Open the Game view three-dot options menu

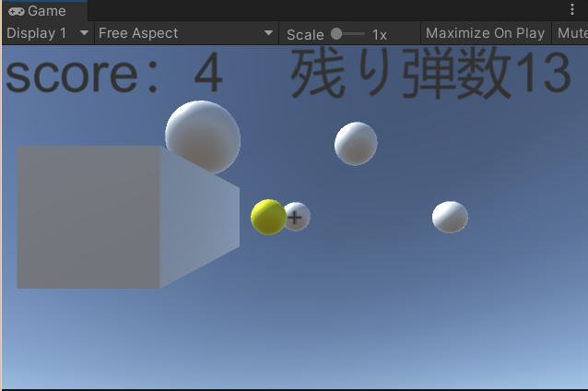[572, 9]
